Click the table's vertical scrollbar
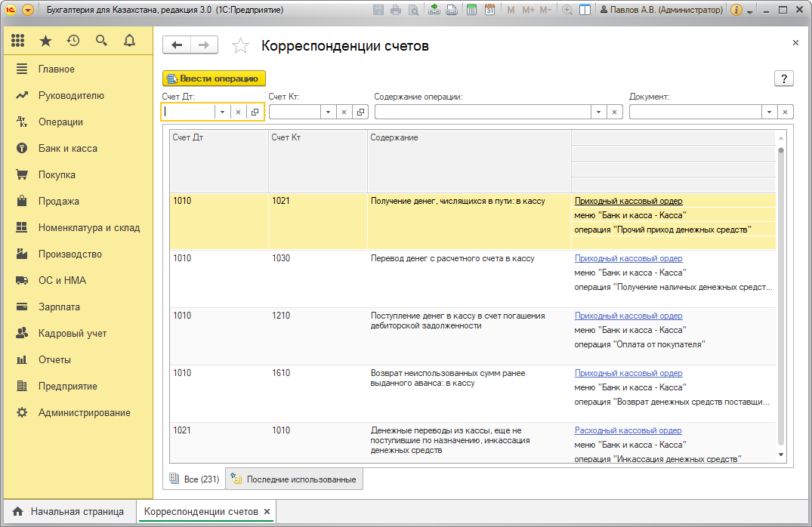 [780, 302]
